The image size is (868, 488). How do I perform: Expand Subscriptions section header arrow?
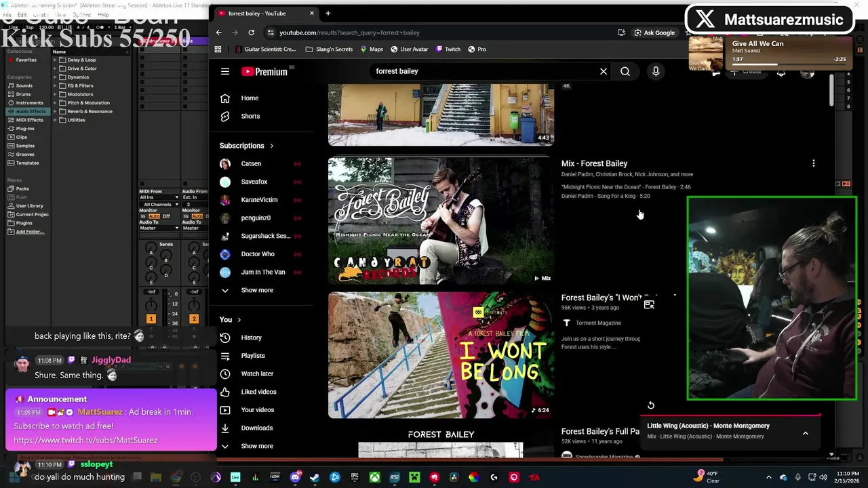coord(272,146)
